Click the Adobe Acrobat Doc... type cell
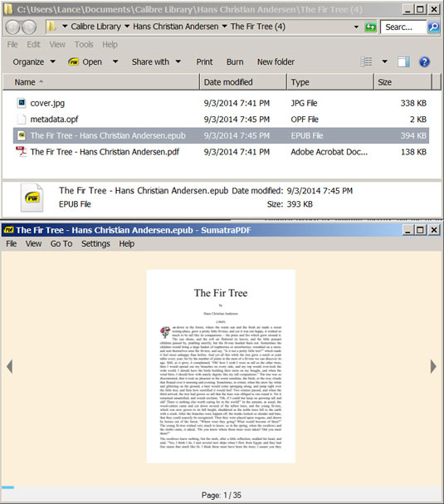 (x=329, y=152)
